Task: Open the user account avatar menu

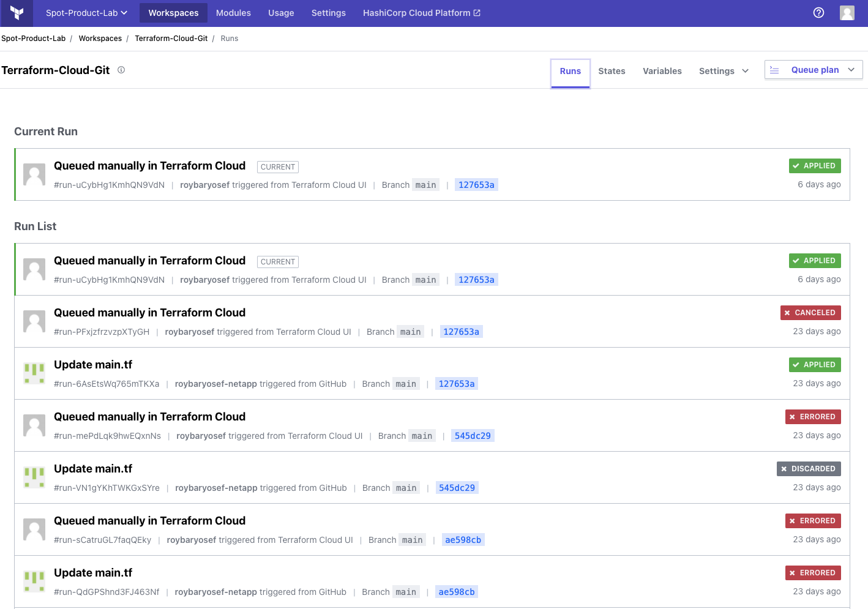Action: point(847,13)
